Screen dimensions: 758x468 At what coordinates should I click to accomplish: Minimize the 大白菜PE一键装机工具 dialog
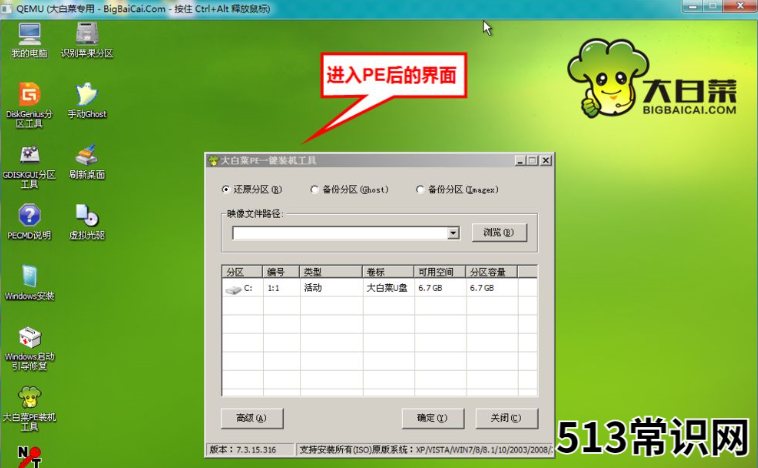point(520,161)
